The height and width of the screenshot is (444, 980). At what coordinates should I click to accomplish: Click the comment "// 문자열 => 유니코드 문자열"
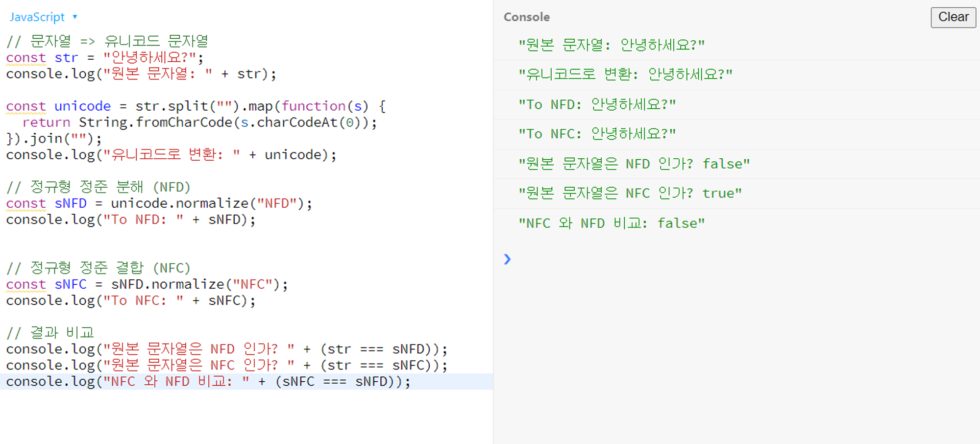[x=107, y=41]
